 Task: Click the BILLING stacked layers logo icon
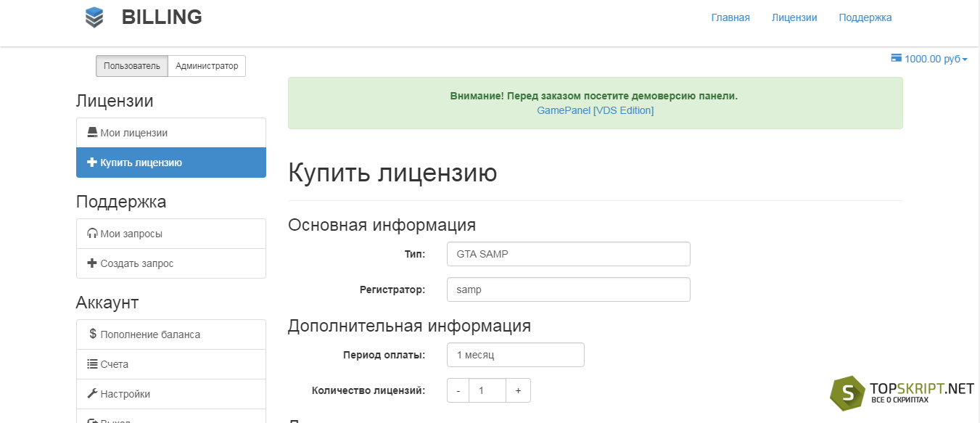coord(94,17)
